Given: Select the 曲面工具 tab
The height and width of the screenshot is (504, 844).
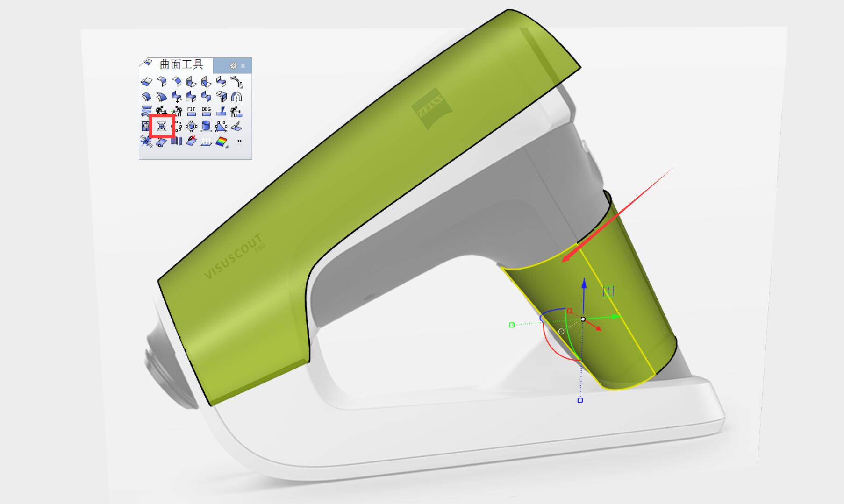Looking at the screenshot, I should pos(176,65).
